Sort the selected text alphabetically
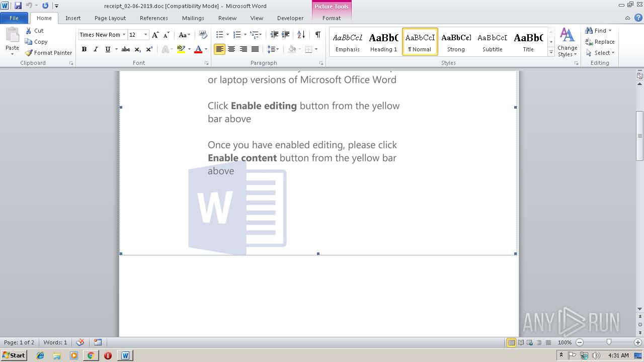Image resolution: width=644 pixels, height=362 pixels. [x=301, y=35]
